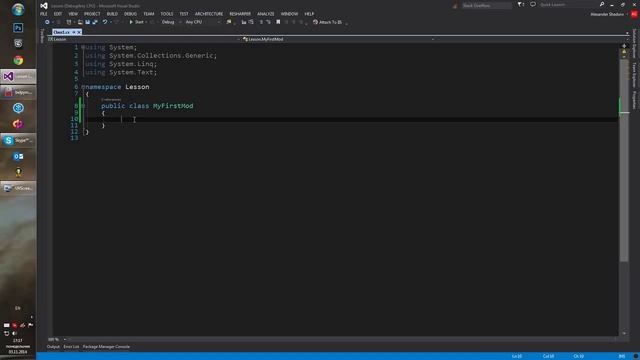Click the Navigate Backward icon
Screen dimensions: 640x360
[47, 22]
